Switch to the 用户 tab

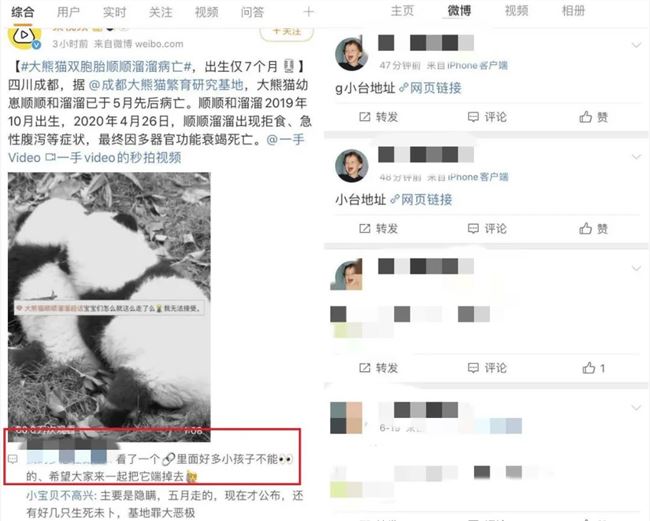68,12
